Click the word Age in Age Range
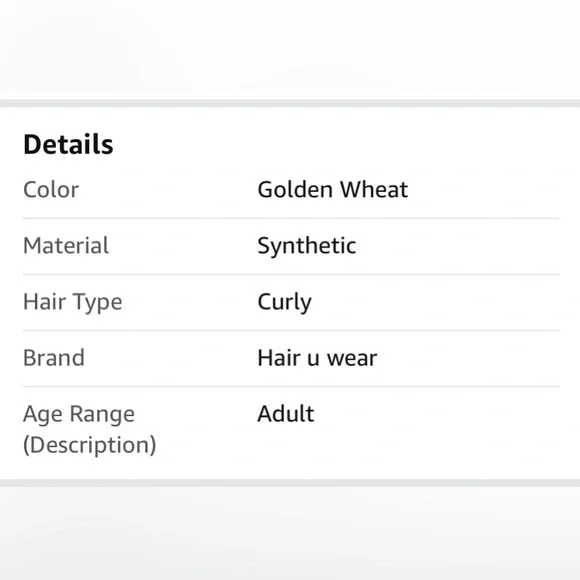Viewport: 580px width, 580px height. pos(43,415)
